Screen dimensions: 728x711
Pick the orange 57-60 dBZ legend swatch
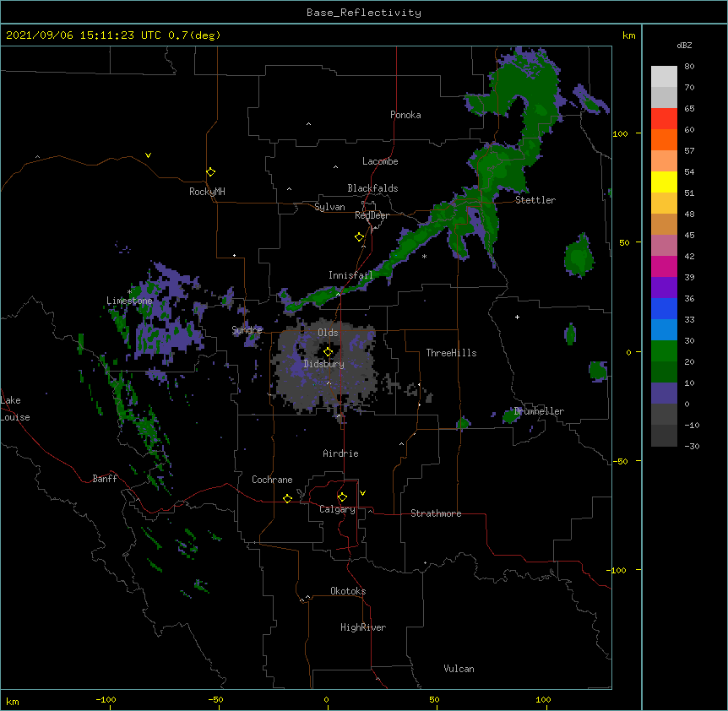click(x=664, y=140)
